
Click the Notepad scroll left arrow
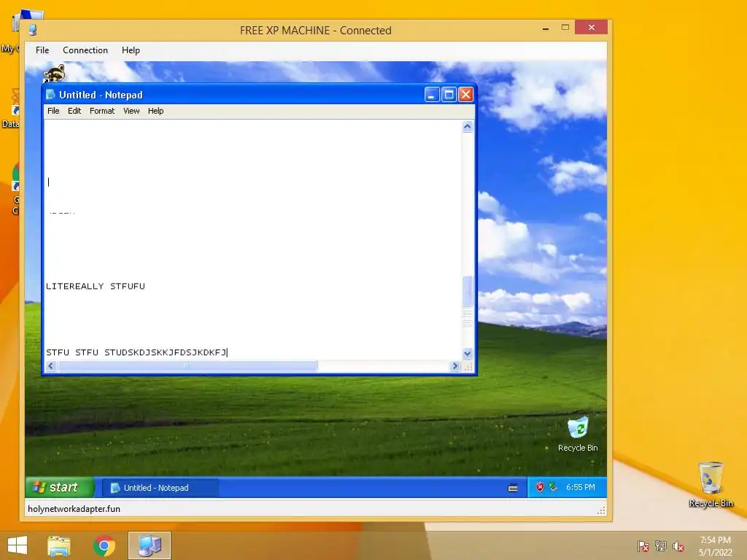51,366
